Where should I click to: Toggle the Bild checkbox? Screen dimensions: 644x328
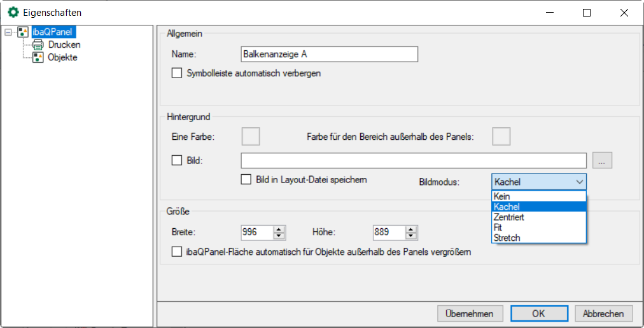click(x=177, y=160)
